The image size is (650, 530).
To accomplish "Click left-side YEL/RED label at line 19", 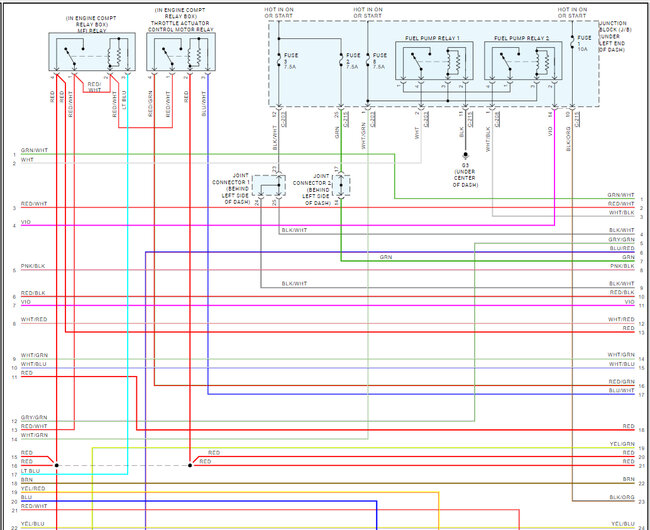I will pyautogui.click(x=33, y=489).
